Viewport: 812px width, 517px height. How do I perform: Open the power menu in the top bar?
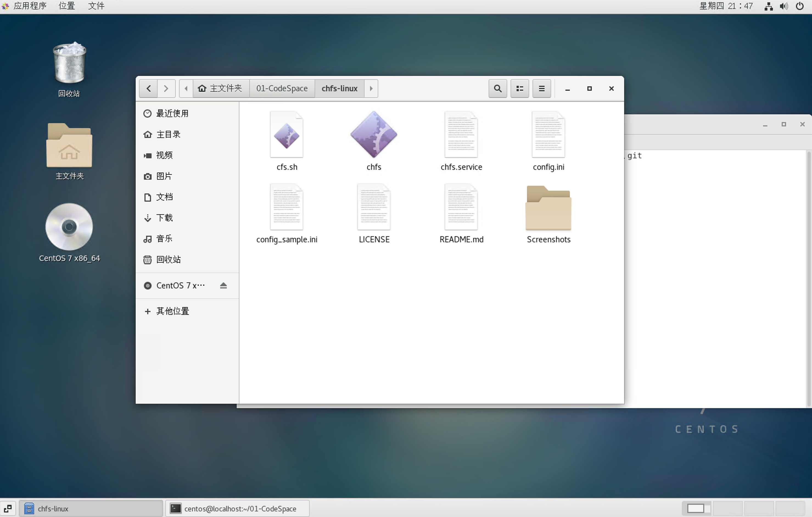pos(800,6)
